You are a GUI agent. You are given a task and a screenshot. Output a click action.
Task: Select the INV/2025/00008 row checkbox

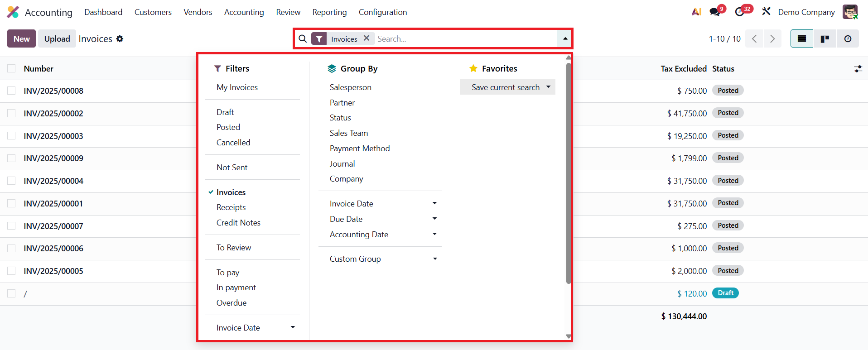tap(12, 91)
